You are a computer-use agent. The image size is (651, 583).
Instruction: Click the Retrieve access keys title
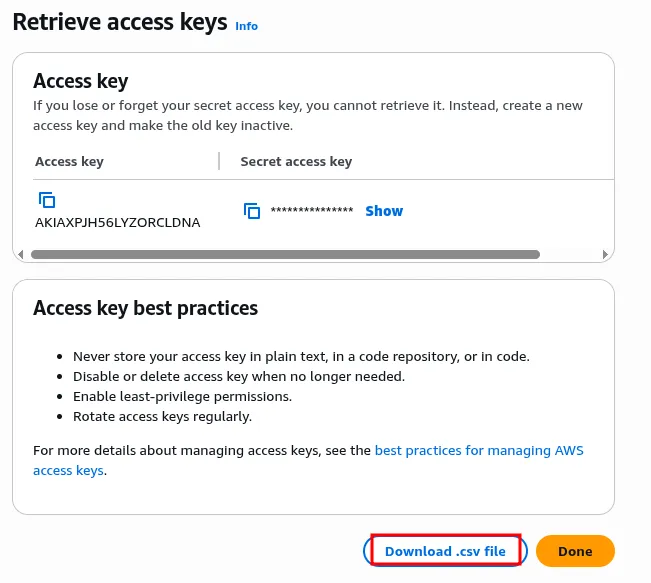pos(120,22)
